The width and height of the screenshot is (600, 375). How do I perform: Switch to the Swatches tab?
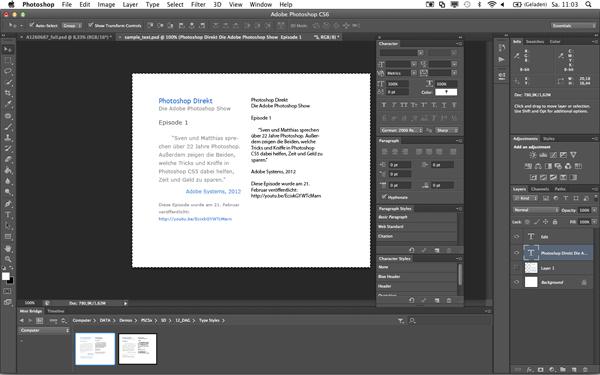point(535,41)
